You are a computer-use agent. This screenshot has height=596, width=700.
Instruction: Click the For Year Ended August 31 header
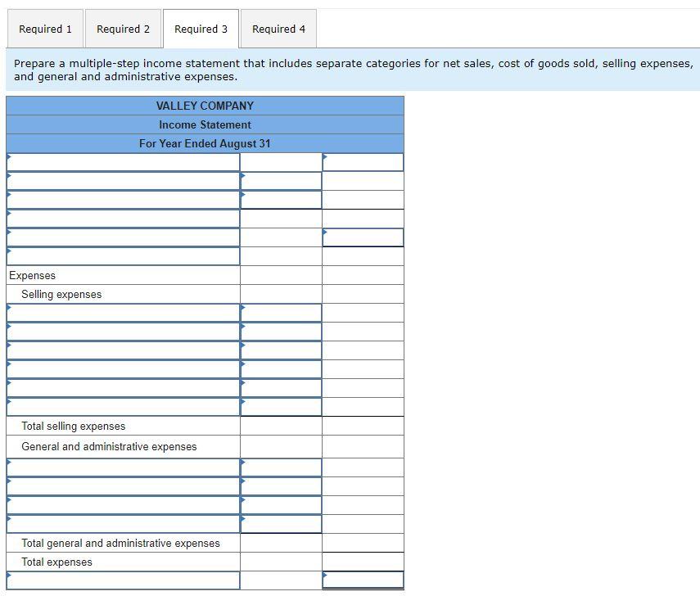205,143
